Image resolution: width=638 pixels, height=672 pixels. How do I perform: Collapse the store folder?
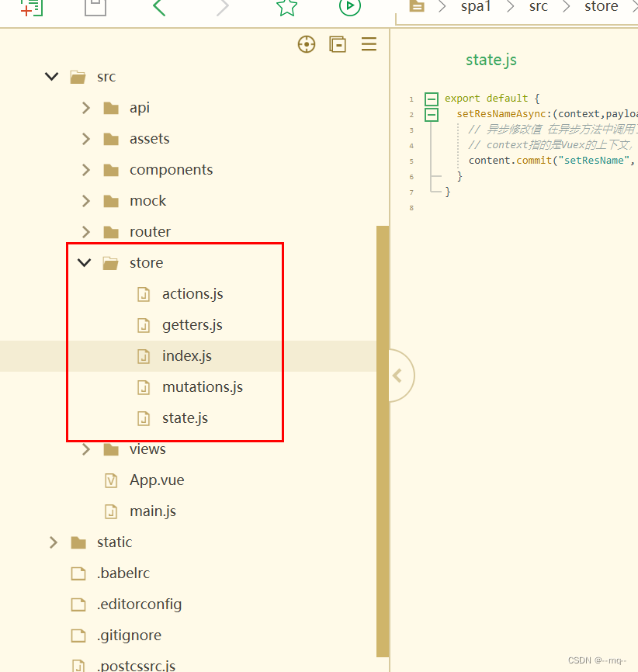[85, 262]
